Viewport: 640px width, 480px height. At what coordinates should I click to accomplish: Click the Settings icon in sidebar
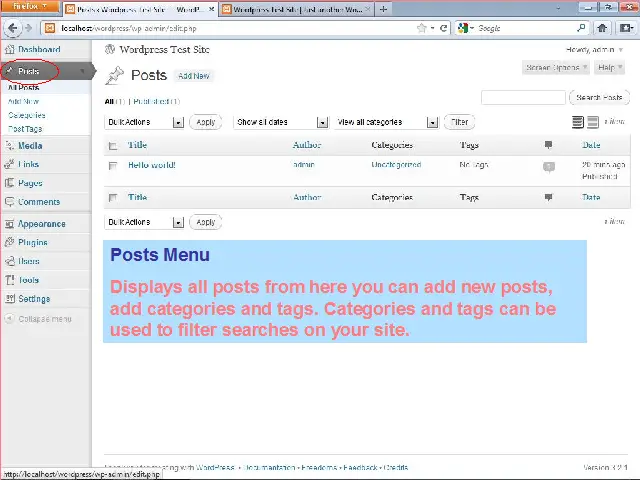(9, 299)
